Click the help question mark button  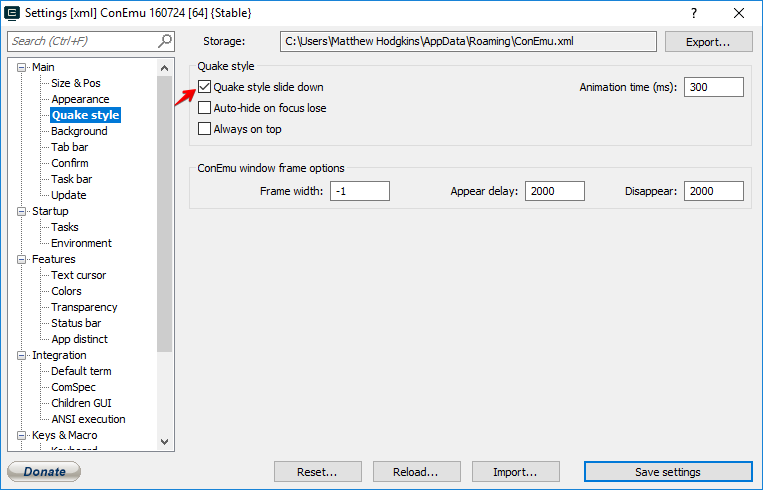[x=691, y=13]
